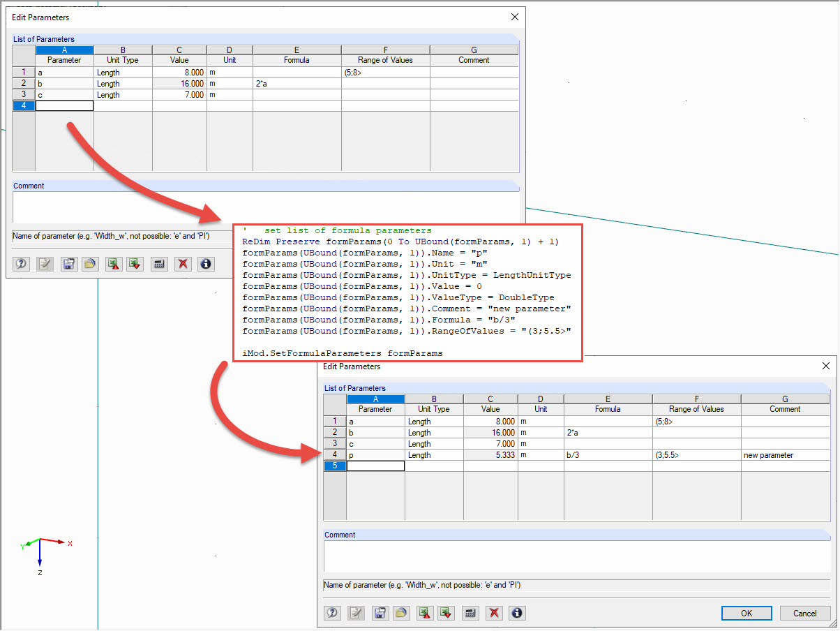840x631 pixels.
Task: Select the Unit Type cell for parameter c
Action: [122, 94]
